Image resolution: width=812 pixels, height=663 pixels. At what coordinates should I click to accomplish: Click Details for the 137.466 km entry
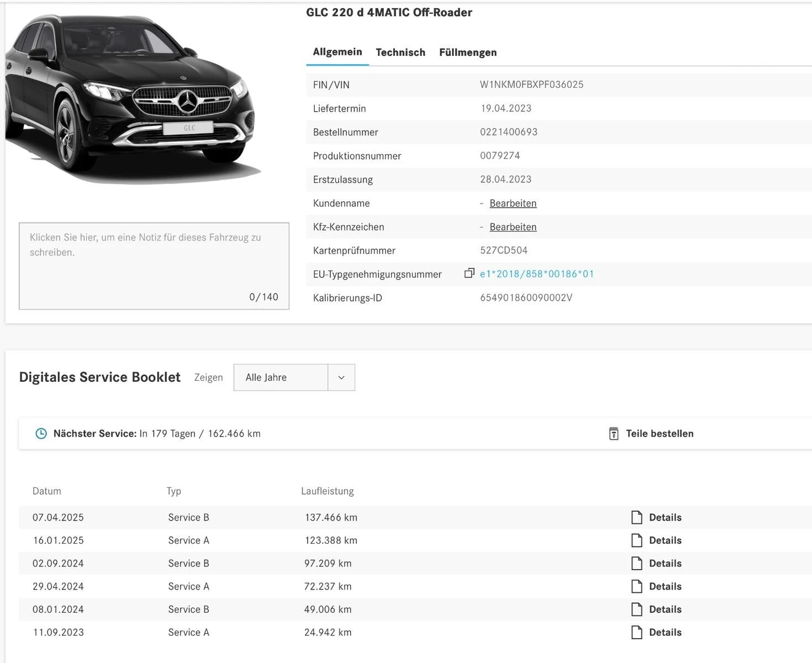tap(665, 517)
